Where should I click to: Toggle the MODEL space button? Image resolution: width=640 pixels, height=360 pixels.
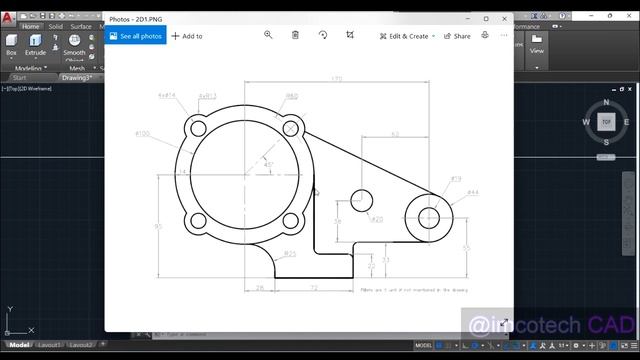(x=424, y=345)
